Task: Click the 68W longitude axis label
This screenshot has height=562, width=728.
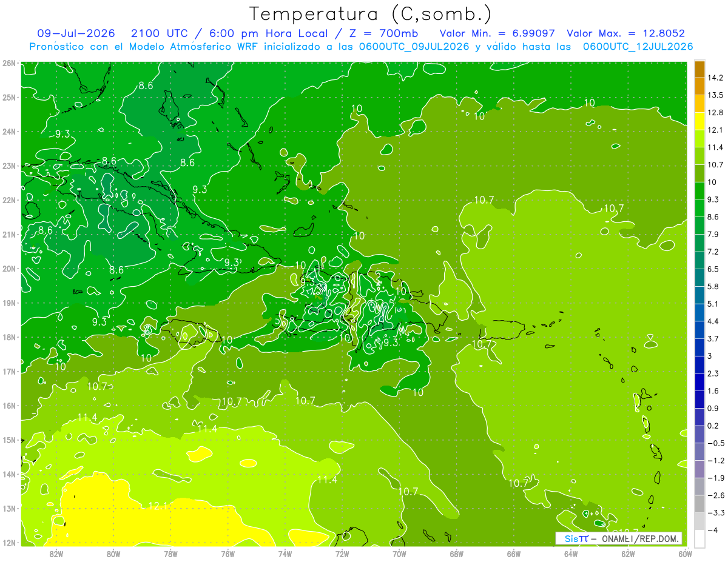Action: [x=457, y=553]
